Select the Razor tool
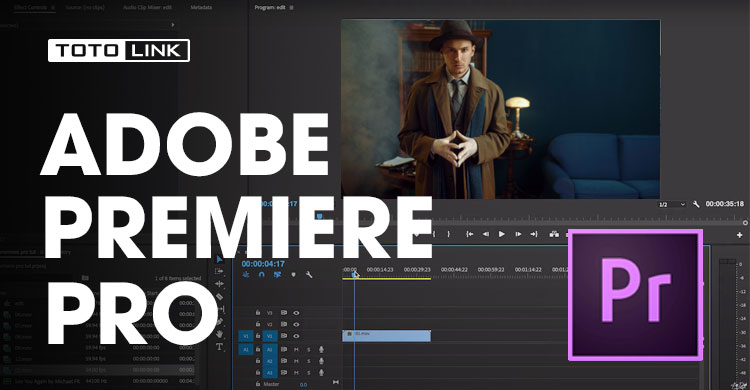750x390 pixels. point(219,297)
